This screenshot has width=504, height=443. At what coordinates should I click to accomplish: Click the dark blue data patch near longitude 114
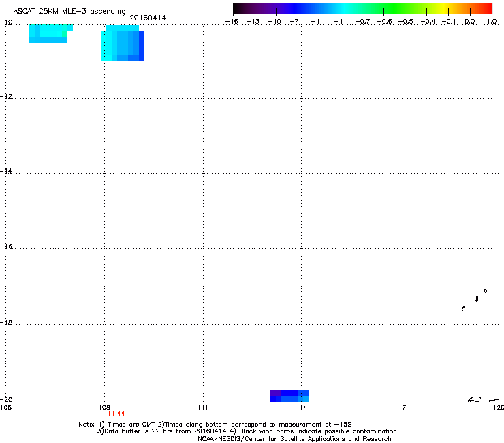[289, 396]
